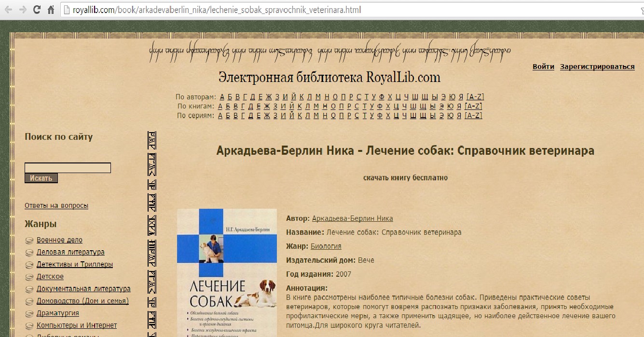Image resolution: width=644 pixels, height=337 pixels.
Task: Select letter Ф in По сериям row
Action: (x=380, y=116)
